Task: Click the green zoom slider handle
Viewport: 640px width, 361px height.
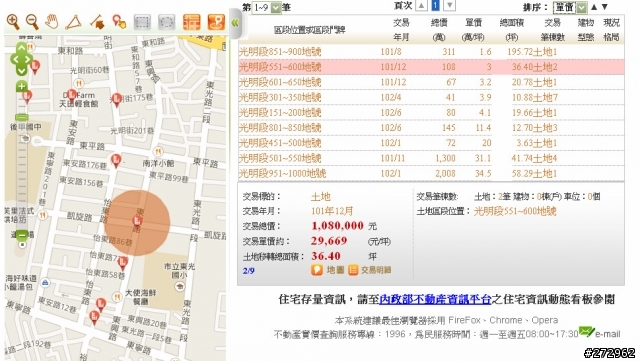Action: click(22, 118)
